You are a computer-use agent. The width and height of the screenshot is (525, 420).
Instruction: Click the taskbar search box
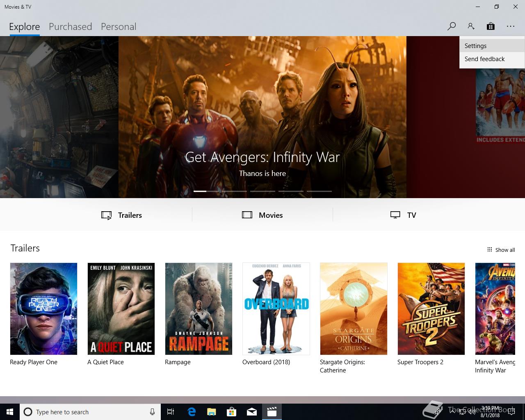90,412
